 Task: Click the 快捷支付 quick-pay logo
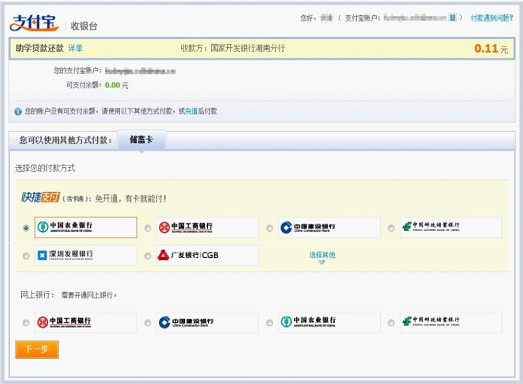(x=40, y=198)
